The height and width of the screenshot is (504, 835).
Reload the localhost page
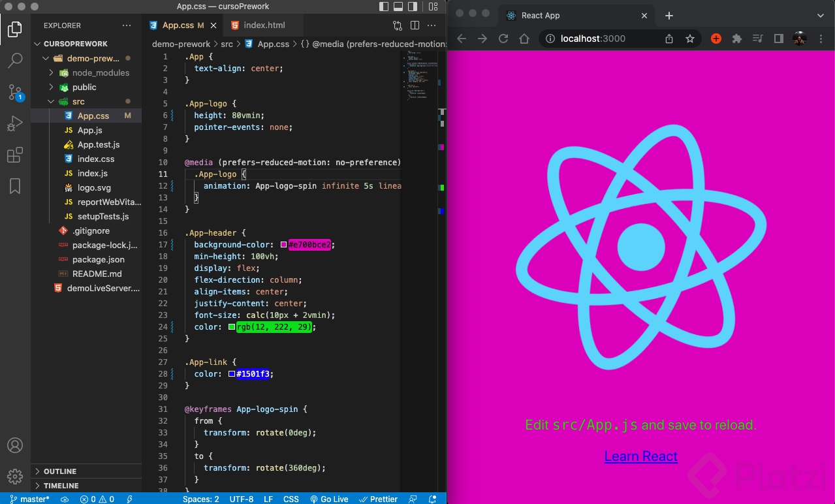point(503,39)
